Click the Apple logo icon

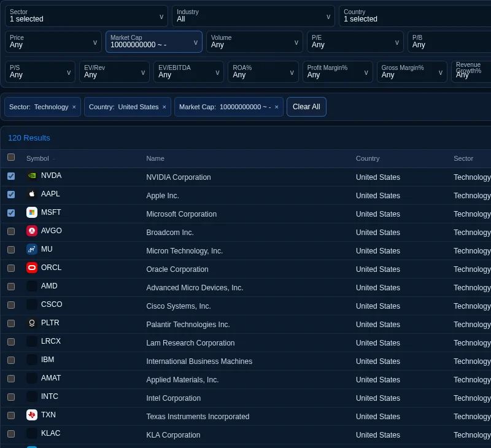click(x=32, y=194)
